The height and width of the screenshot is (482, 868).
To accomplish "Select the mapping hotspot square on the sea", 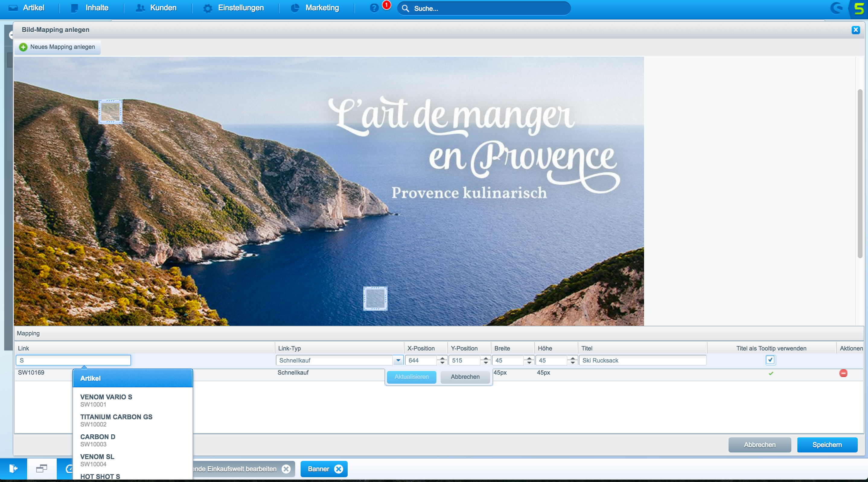I will point(375,298).
